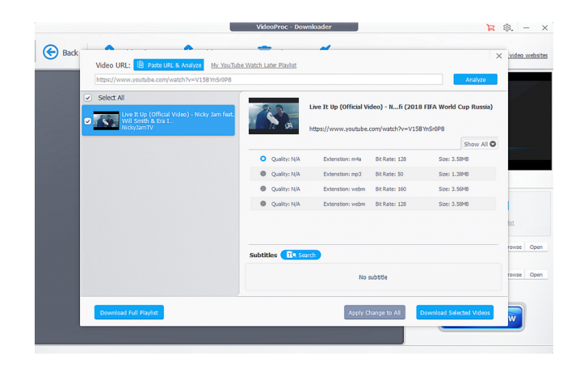The image size is (588, 376).
Task: Minimize the VideoProc window
Action: [527, 27]
